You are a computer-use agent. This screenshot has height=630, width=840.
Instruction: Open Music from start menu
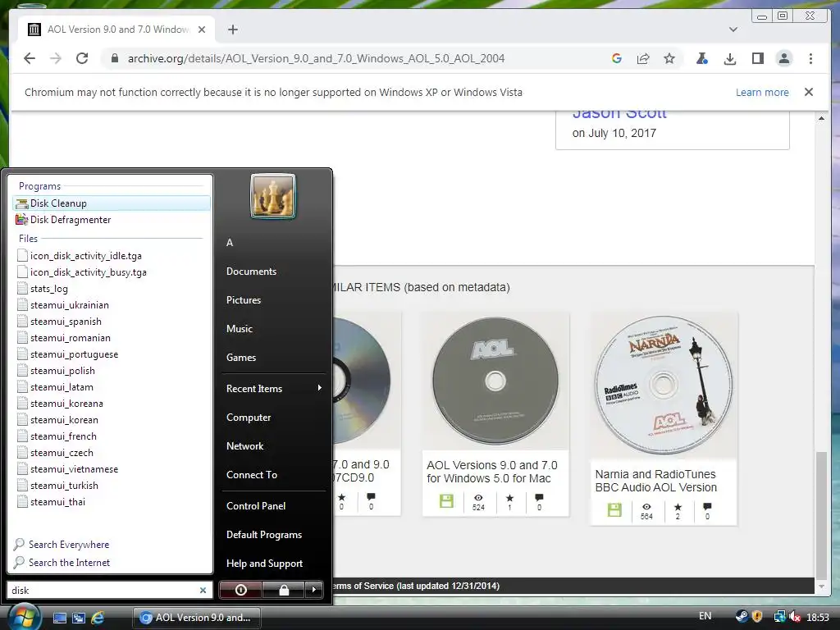(240, 329)
